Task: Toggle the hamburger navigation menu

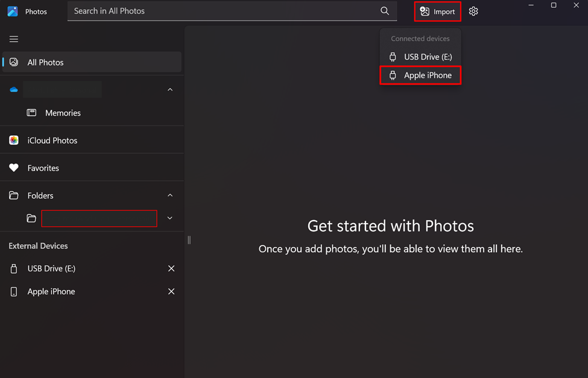Action: tap(14, 39)
